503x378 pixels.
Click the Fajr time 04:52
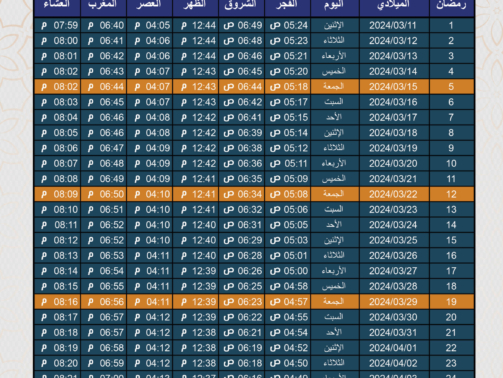click(x=288, y=348)
